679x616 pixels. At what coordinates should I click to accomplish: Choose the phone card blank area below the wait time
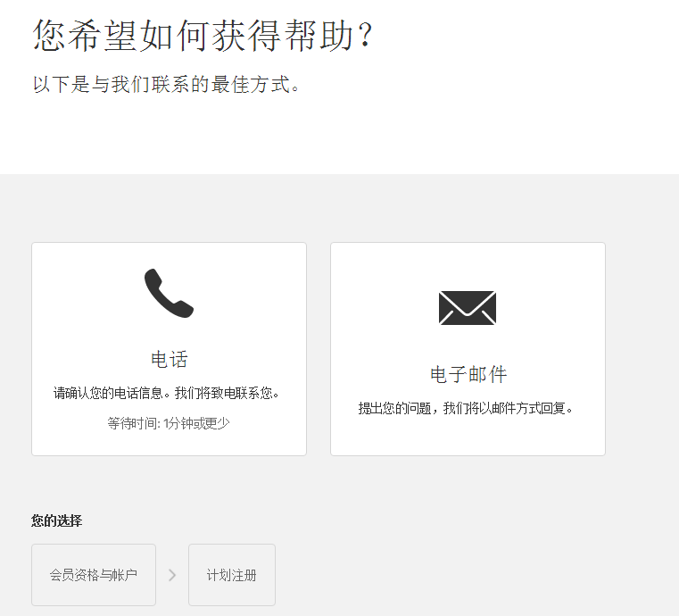tap(169, 444)
